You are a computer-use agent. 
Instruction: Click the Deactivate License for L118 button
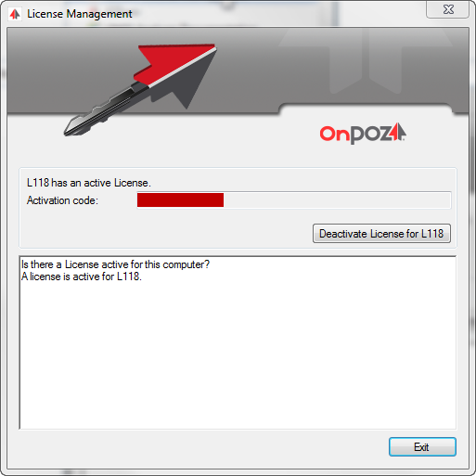381,234
